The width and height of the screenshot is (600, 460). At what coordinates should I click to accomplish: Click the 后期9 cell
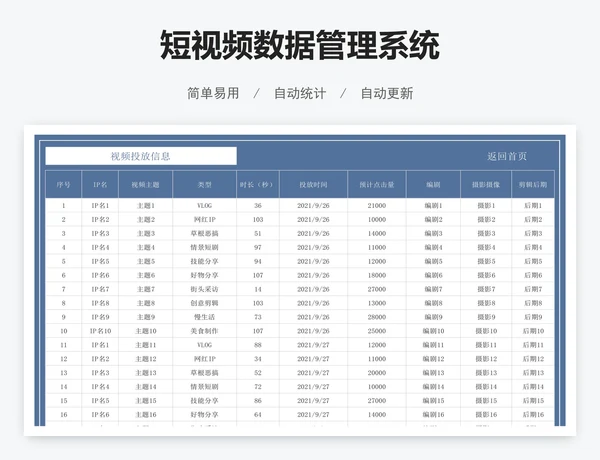pos(533,317)
